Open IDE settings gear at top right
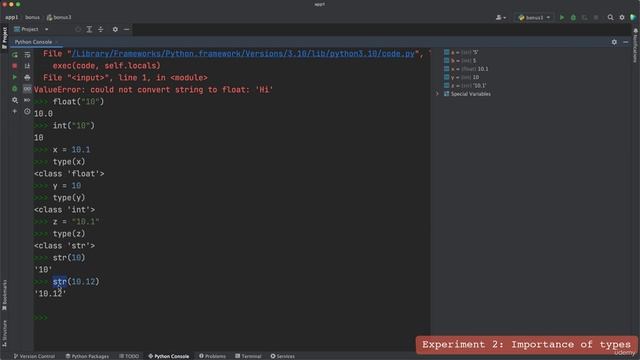 (622, 18)
